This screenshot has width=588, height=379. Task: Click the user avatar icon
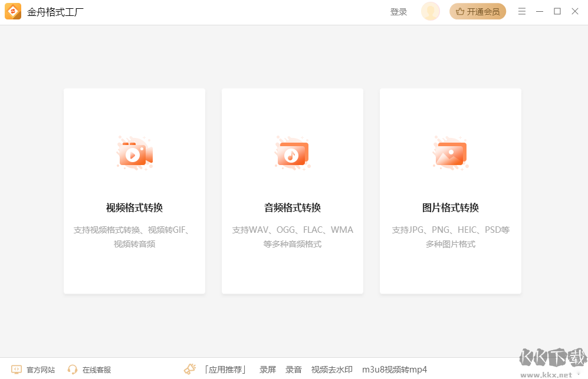[x=430, y=11]
